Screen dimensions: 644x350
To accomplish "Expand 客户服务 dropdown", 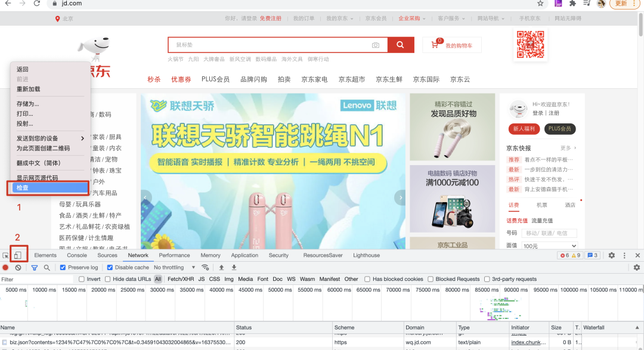I will (x=451, y=18).
